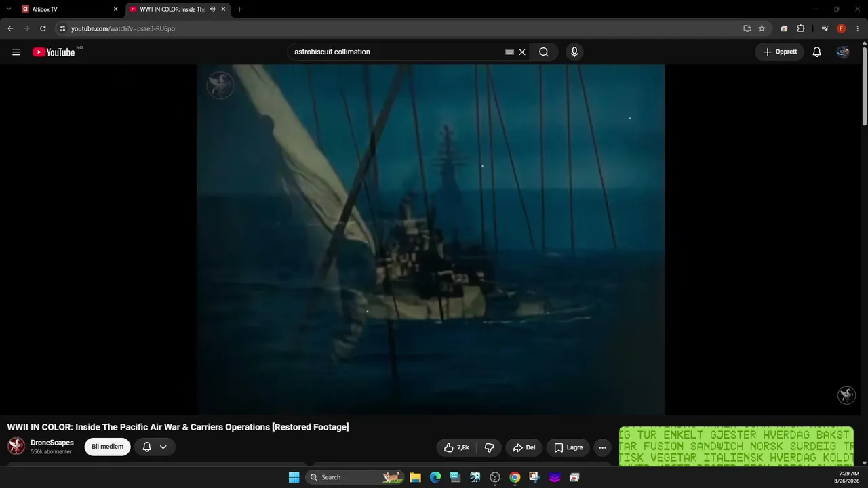Open Windows Start menu
This screenshot has width=868, height=488.
[294, 477]
